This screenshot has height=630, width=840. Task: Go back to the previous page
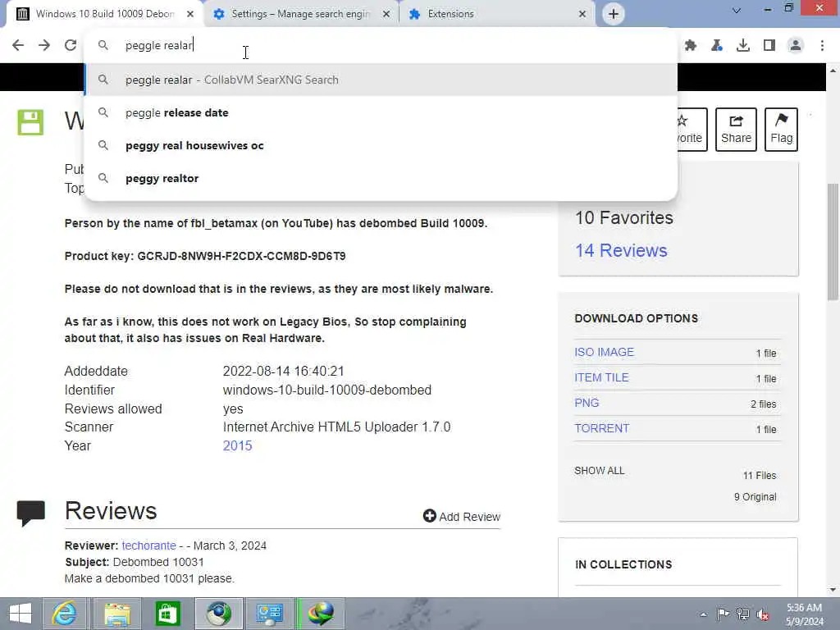click(x=18, y=45)
